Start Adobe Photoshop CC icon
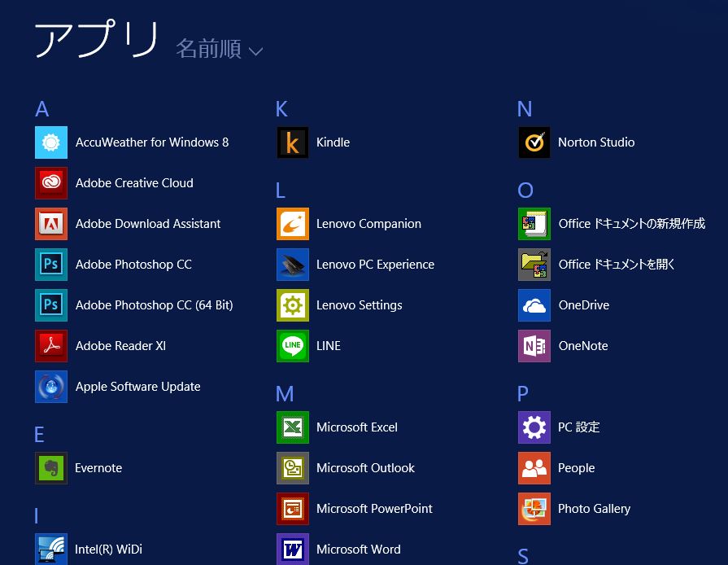Image resolution: width=728 pixels, height=565 pixels. click(x=51, y=265)
